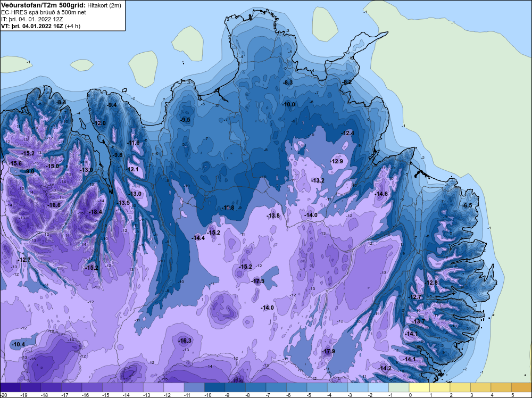Image resolution: width=532 pixels, height=398 pixels.
Task: Click the temperature value "-8.4" on the map
Action: coord(61,102)
